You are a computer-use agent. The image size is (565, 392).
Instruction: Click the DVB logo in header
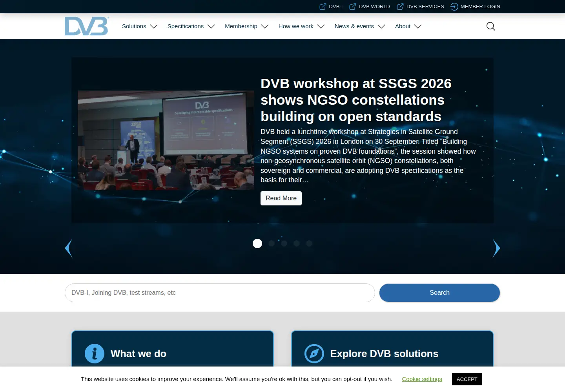87,26
